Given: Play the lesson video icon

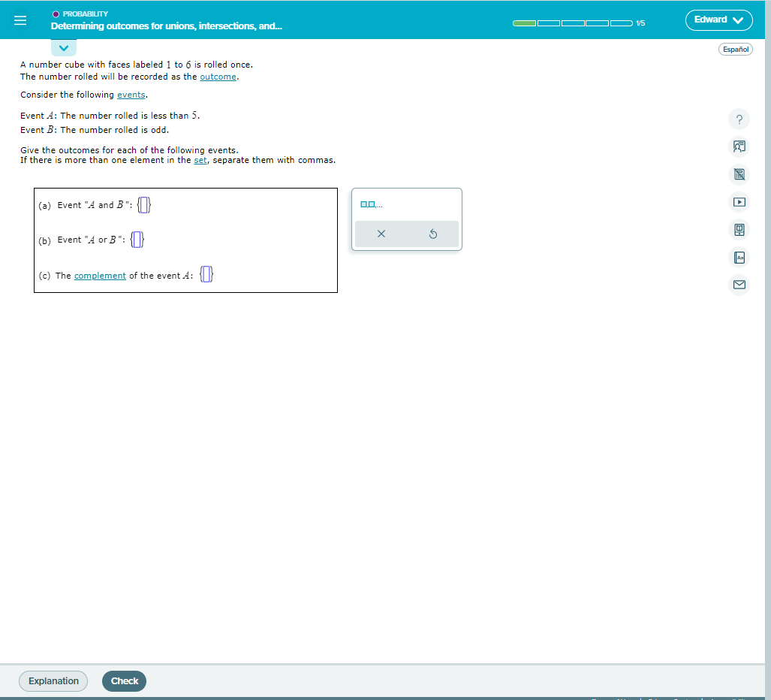Looking at the screenshot, I should [739, 201].
